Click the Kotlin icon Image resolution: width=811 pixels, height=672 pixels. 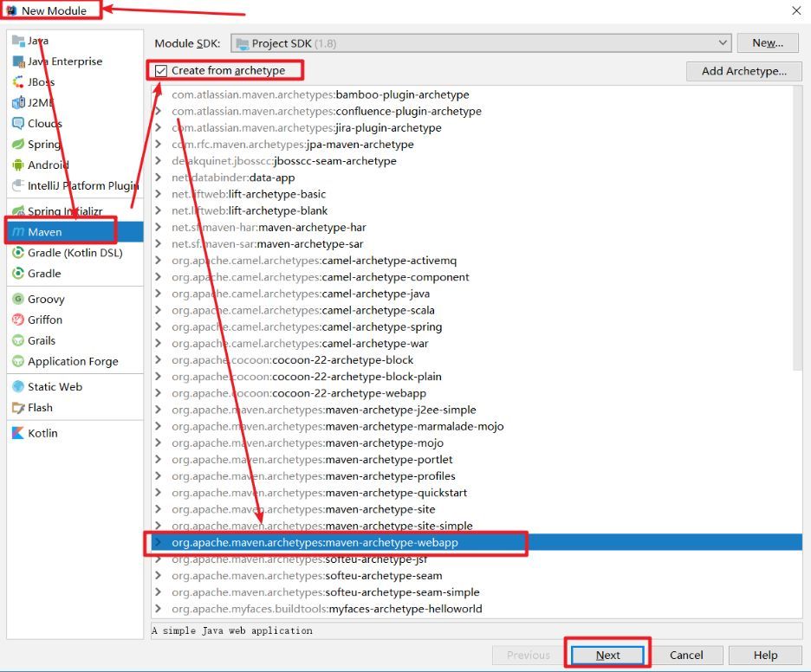18,433
